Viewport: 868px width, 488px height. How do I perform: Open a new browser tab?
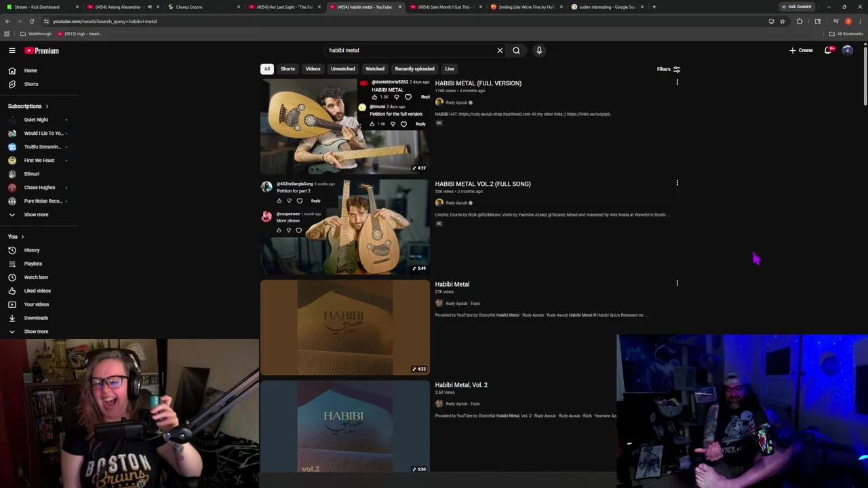click(x=654, y=7)
